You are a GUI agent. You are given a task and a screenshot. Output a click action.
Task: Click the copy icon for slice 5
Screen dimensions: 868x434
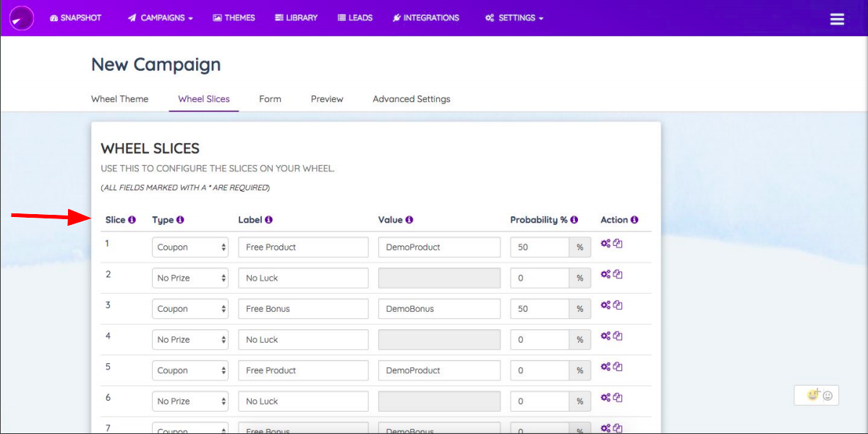618,367
